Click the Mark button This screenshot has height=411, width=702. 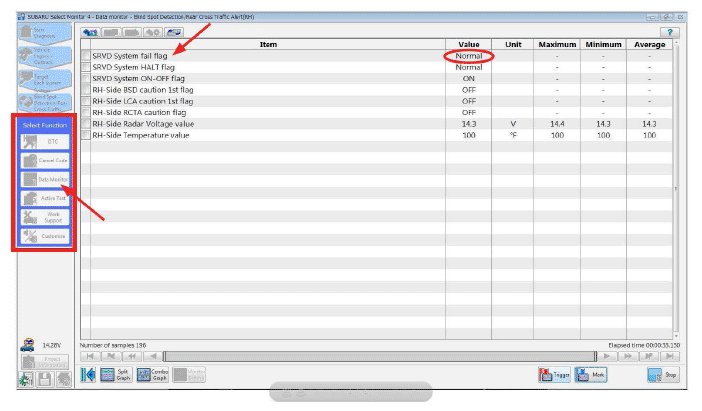592,375
